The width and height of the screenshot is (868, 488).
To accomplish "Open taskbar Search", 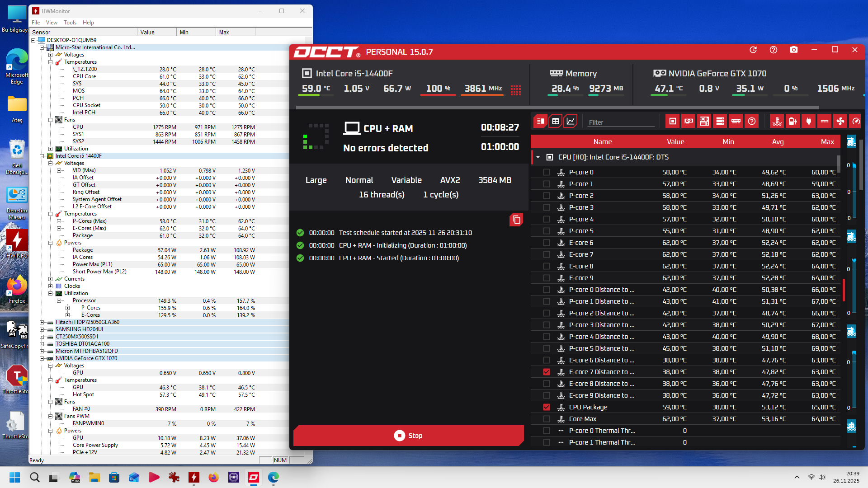I will (x=34, y=477).
